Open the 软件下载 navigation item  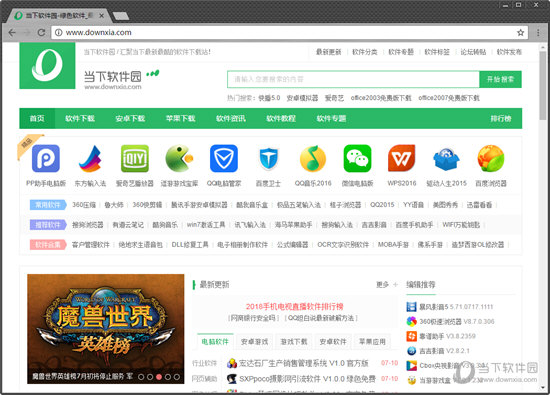pos(80,119)
